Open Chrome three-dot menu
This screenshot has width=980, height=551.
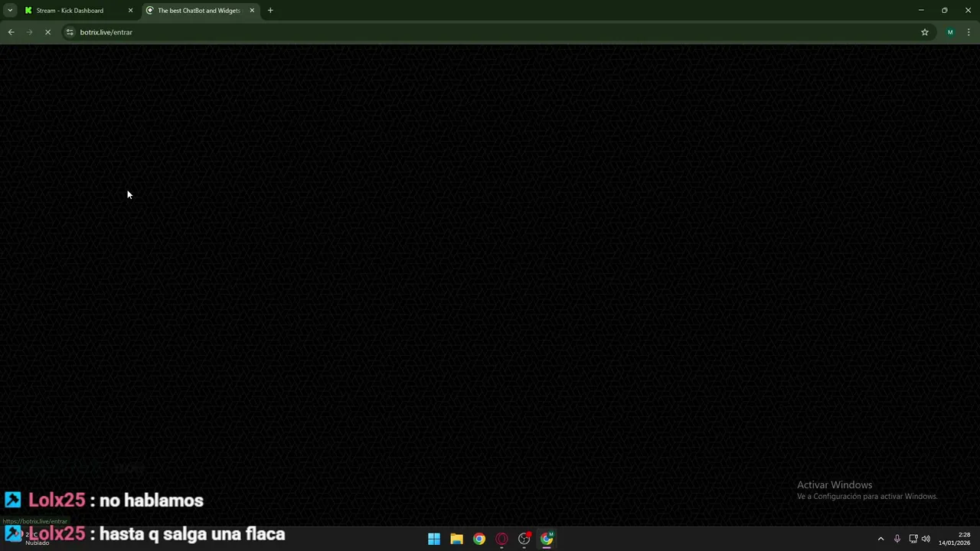tap(969, 32)
